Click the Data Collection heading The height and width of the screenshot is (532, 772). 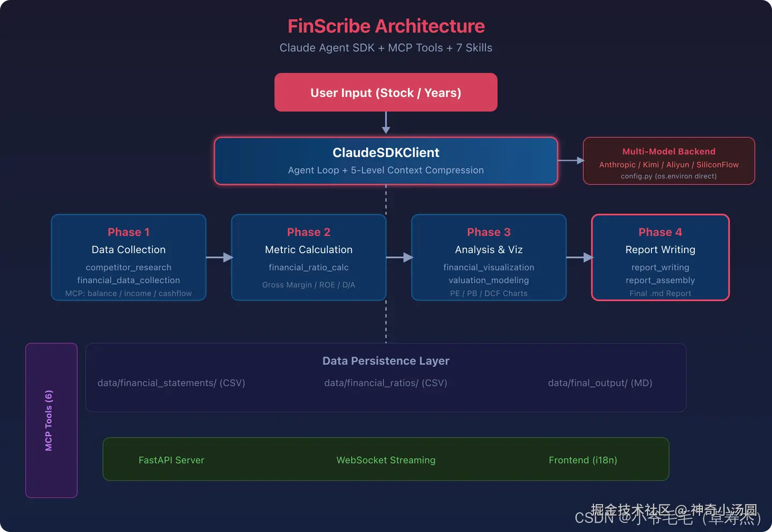click(x=129, y=249)
